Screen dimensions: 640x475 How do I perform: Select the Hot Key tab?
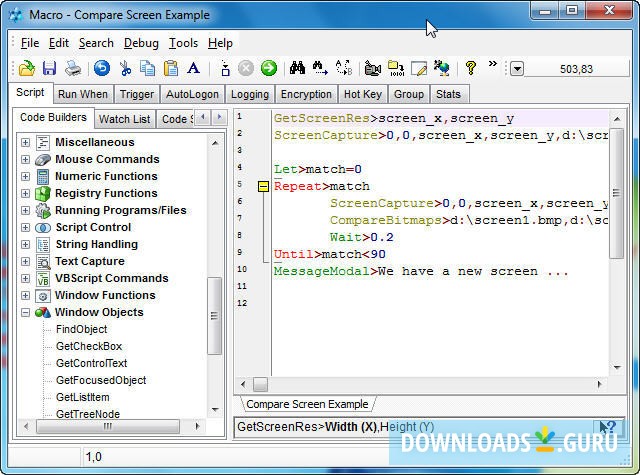[363, 94]
